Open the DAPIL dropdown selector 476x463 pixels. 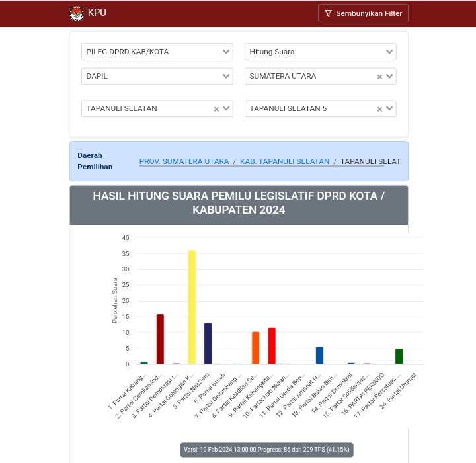coord(157,76)
